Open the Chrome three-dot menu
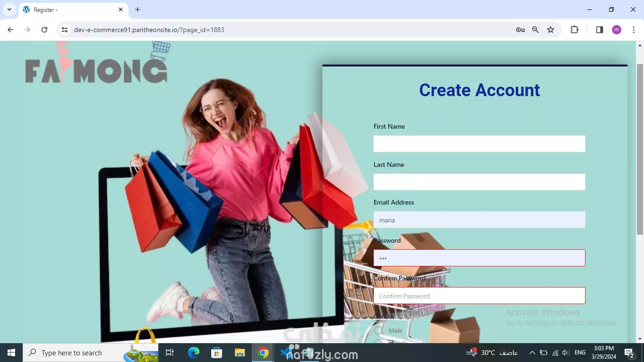The width and height of the screenshot is (644, 362). (634, 30)
